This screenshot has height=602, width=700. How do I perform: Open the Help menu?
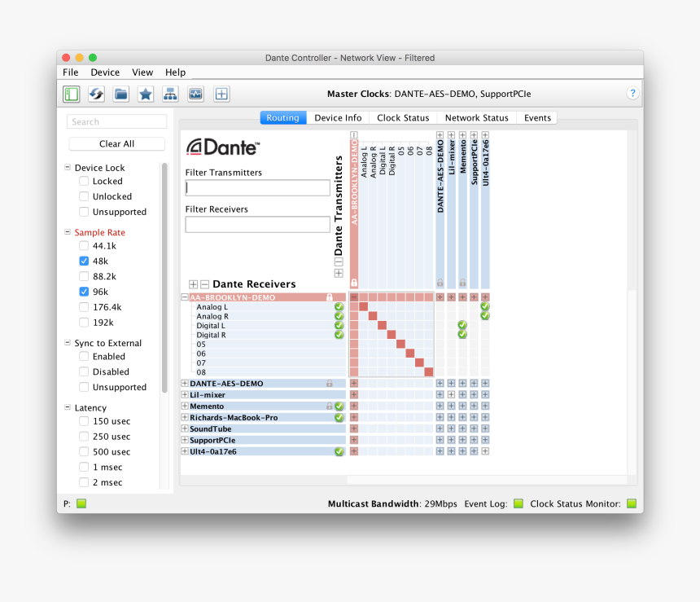coord(176,73)
